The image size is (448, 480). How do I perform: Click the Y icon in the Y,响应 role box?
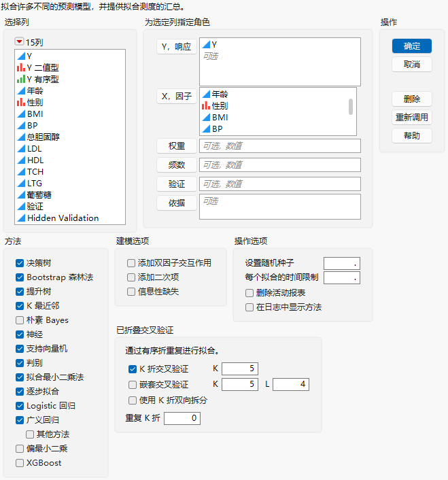[206, 45]
